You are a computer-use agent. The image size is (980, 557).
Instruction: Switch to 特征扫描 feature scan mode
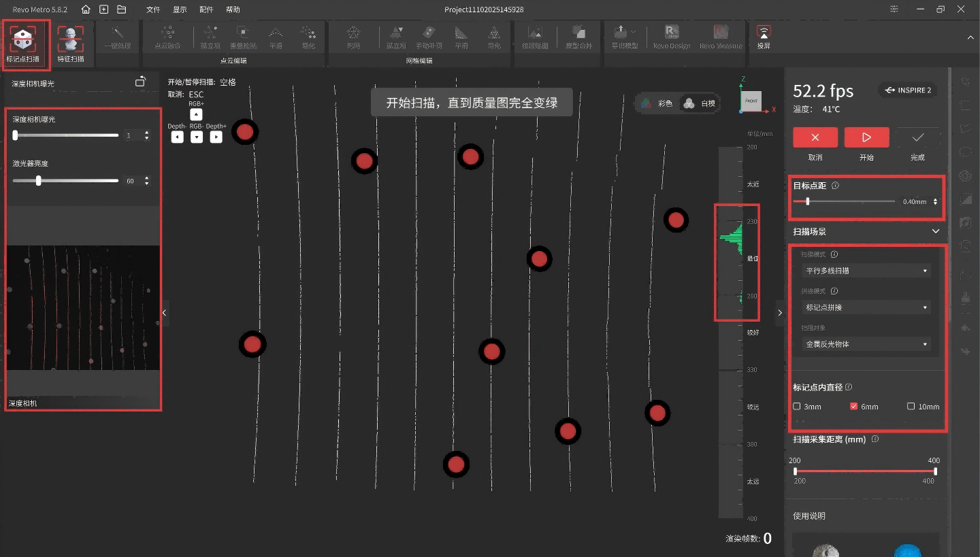point(71,44)
